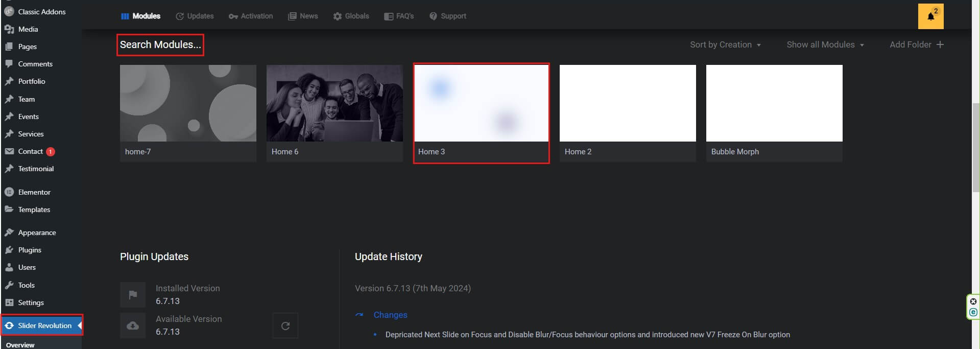
Task: Open Plugins in the admin sidebar
Action: tap(30, 250)
